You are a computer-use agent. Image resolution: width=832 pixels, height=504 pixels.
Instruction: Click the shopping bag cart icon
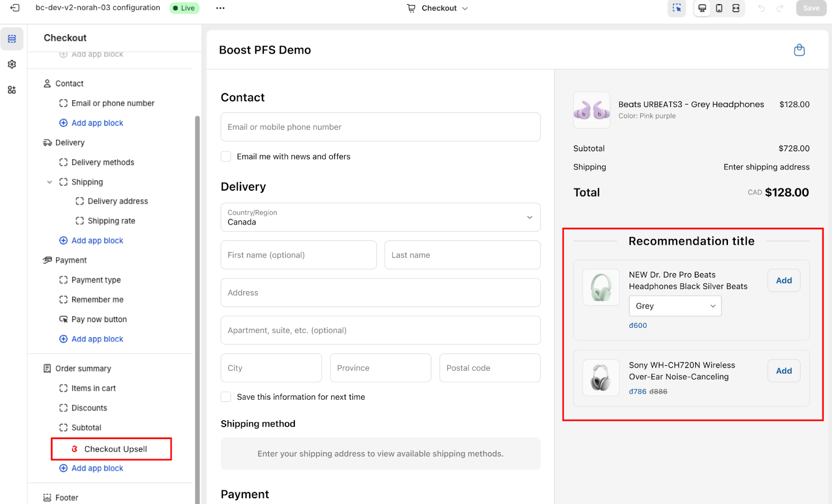pos(799,50)
